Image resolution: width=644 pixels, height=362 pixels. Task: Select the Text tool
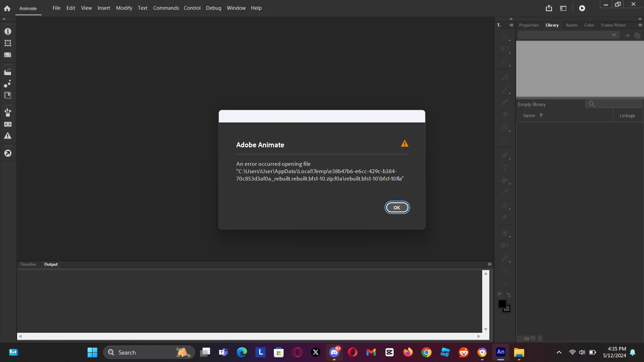coord(505,167)
